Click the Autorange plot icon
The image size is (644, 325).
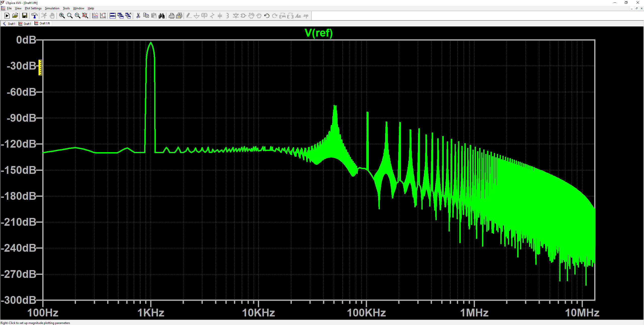[95, 16]
